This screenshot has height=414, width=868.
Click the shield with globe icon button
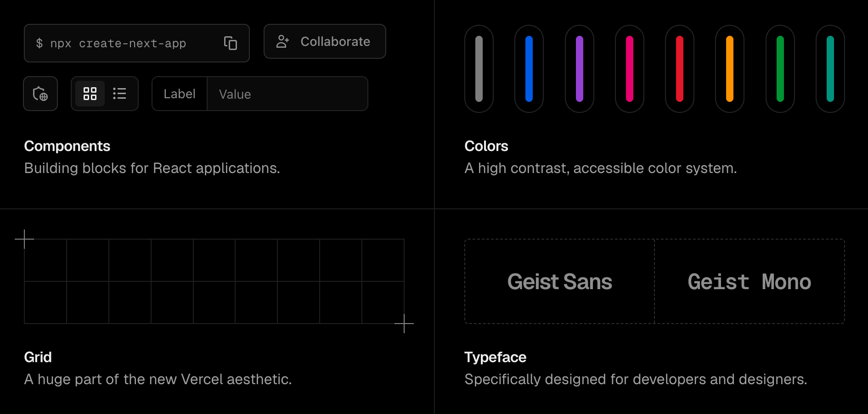[40, 94]
